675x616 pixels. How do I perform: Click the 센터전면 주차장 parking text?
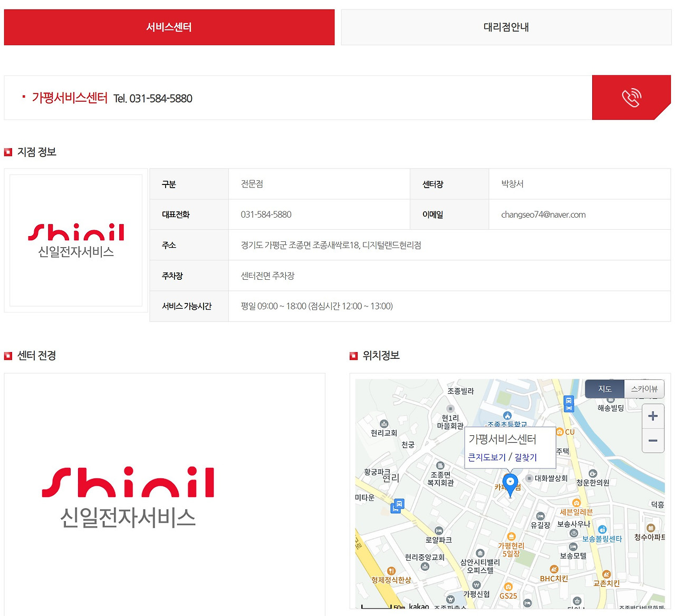click(x=268, y=276)
